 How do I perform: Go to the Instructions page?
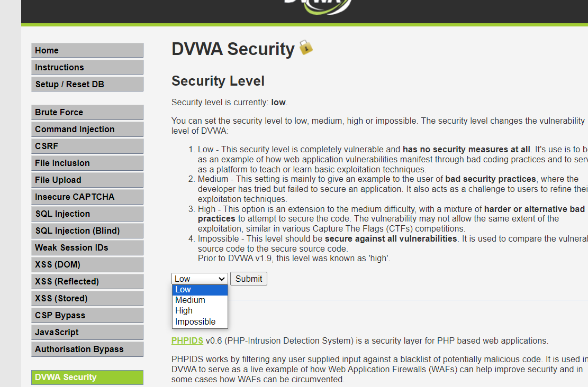pyautogui.click(x=87, y=67)
